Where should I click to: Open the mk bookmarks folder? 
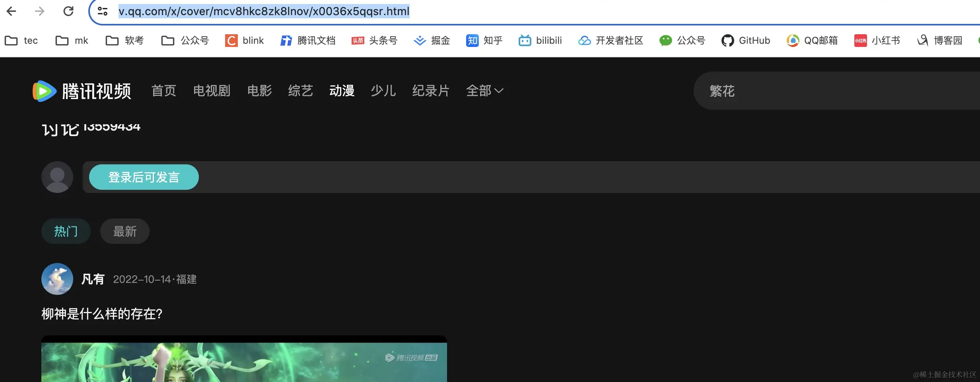(x=72, y=41)
